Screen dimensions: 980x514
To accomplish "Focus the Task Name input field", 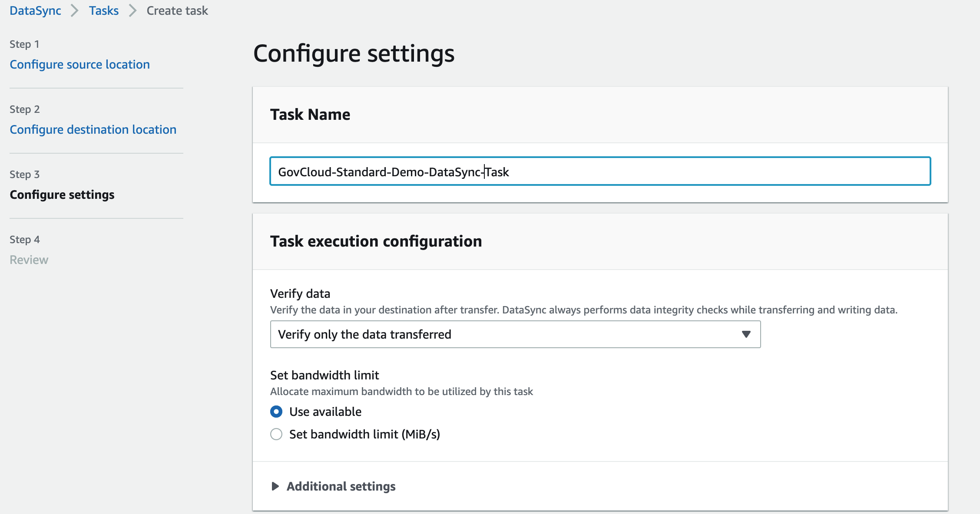I will 599,171.
